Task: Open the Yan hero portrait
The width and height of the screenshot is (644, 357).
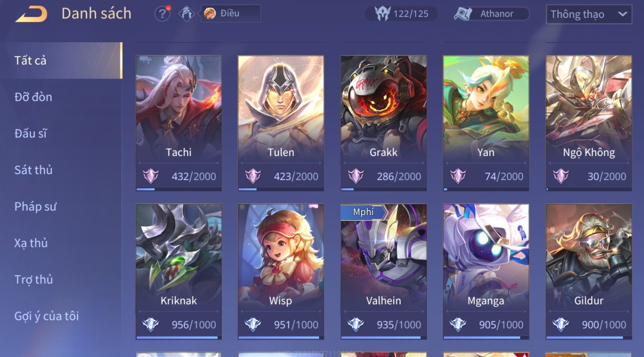Action: 486,108
